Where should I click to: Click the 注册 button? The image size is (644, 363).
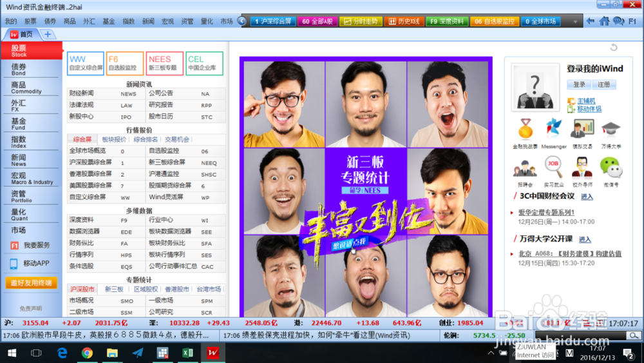tap(604, 84)
